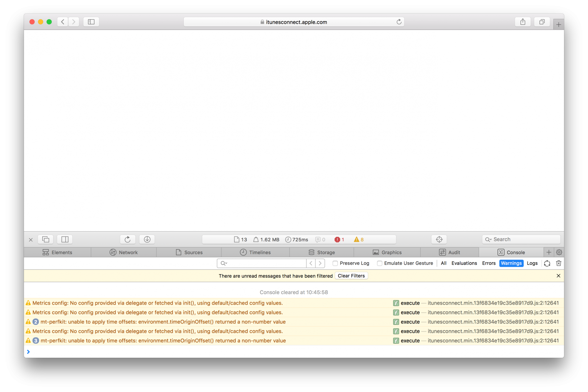Select the Errors filter scope
588x392 pixels.
point(489,263)
